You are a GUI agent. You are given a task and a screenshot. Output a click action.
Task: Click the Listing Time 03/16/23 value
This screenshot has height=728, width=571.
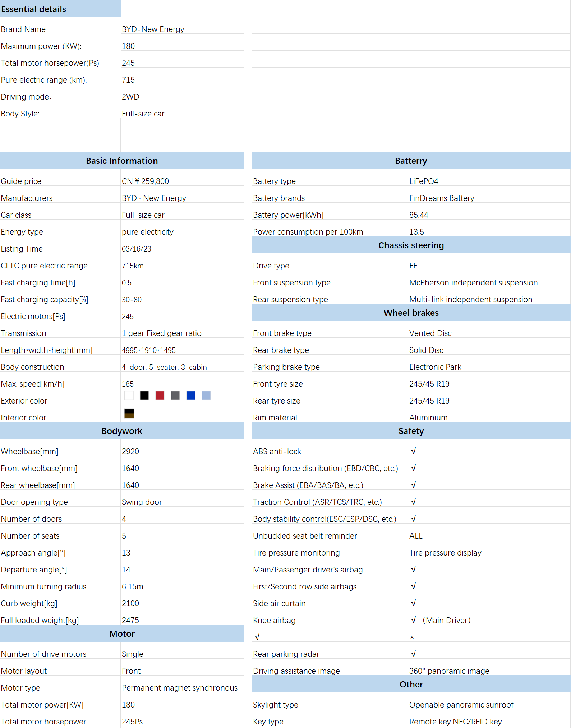137,249
